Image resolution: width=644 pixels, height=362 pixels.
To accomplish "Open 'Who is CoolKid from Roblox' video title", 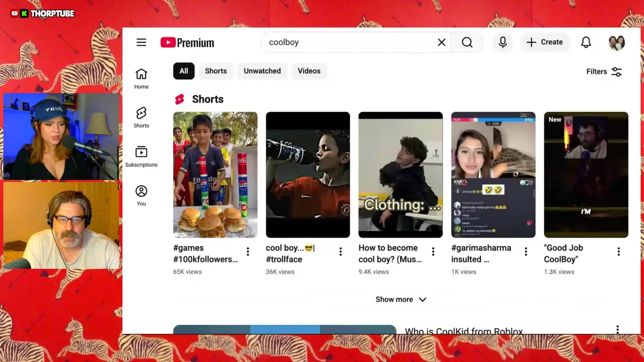I will pyautogui.click(x=464, y=330).
